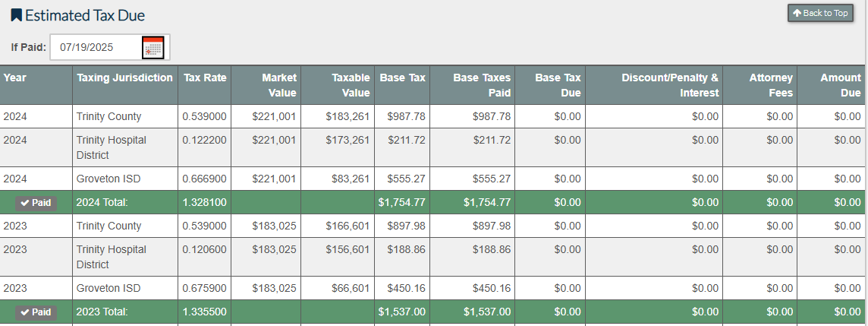Select the Taxing Jurisdiction column header

pyautogui.click(x=124, y=78)
